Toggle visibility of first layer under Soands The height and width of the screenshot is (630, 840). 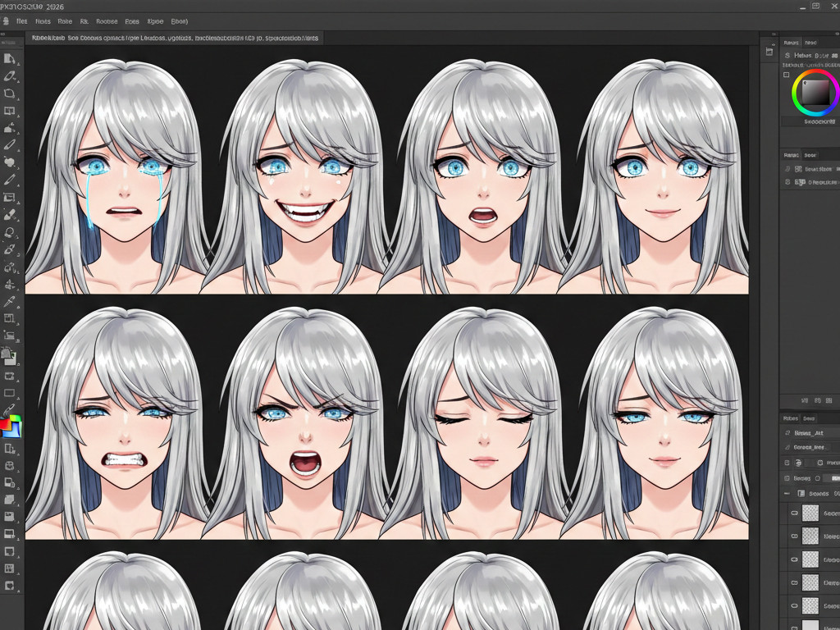(x=794, y=513)
